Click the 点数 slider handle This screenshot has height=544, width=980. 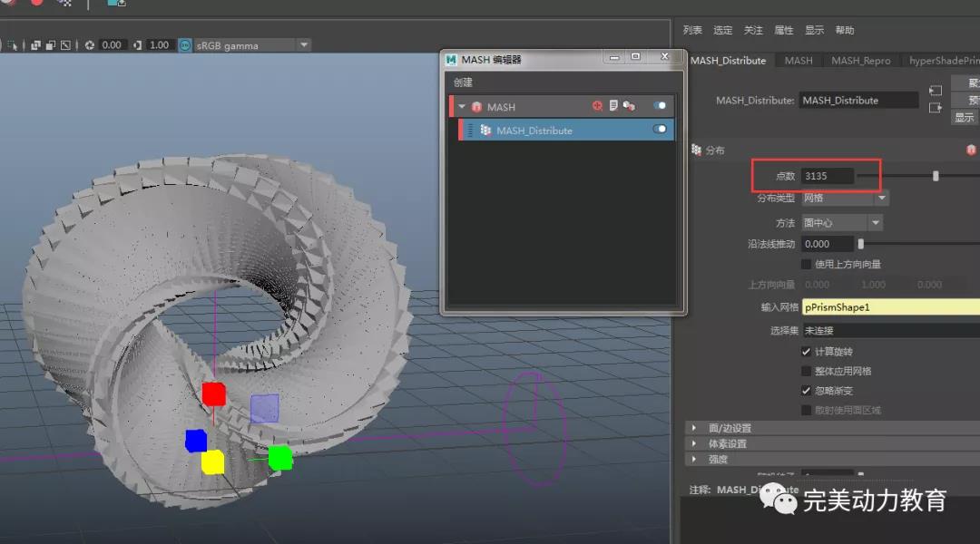pyautogui.click(x=936, y=176)
